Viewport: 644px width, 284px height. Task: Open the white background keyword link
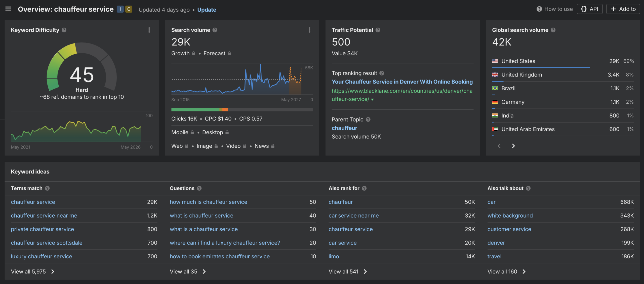pyautogui.click(x=510, y=216)
